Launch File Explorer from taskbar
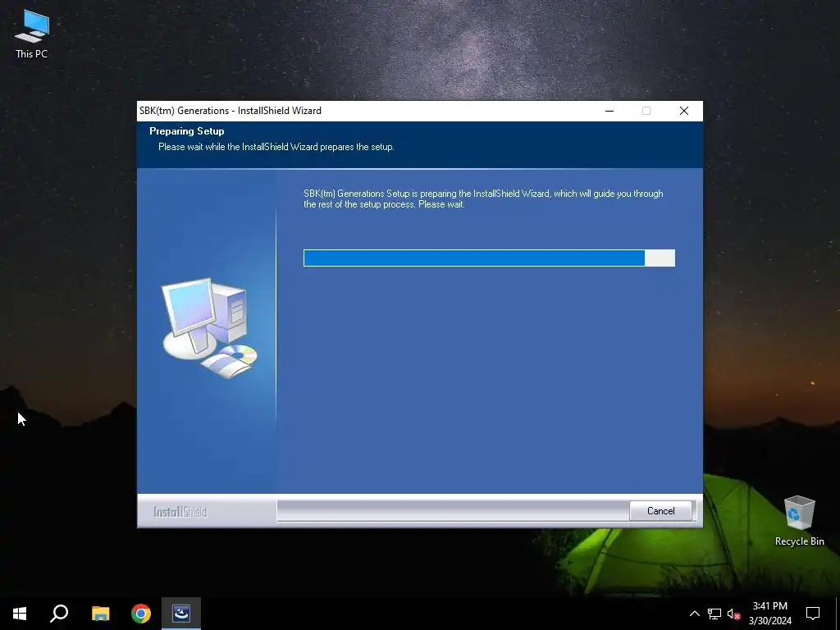 click(100, 614)
